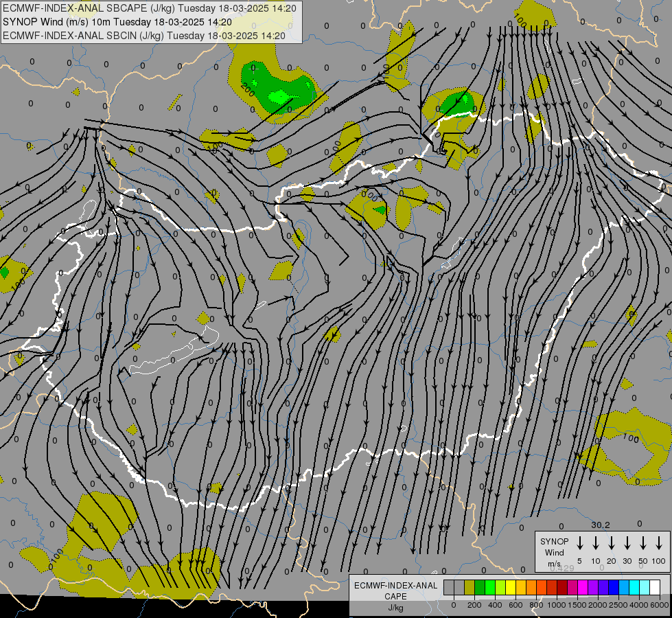672x618 pixels.
Task: Click the 'J/kg' unit in the color legend
Action: 395,608
